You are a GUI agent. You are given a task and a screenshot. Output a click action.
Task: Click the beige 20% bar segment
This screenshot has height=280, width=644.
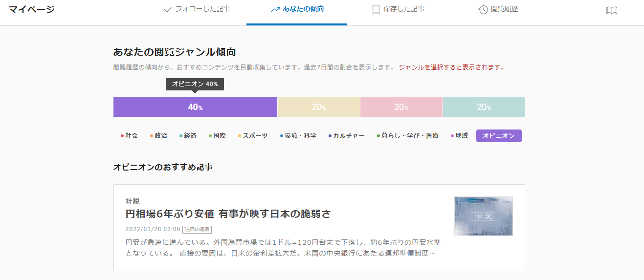[318, 107]
